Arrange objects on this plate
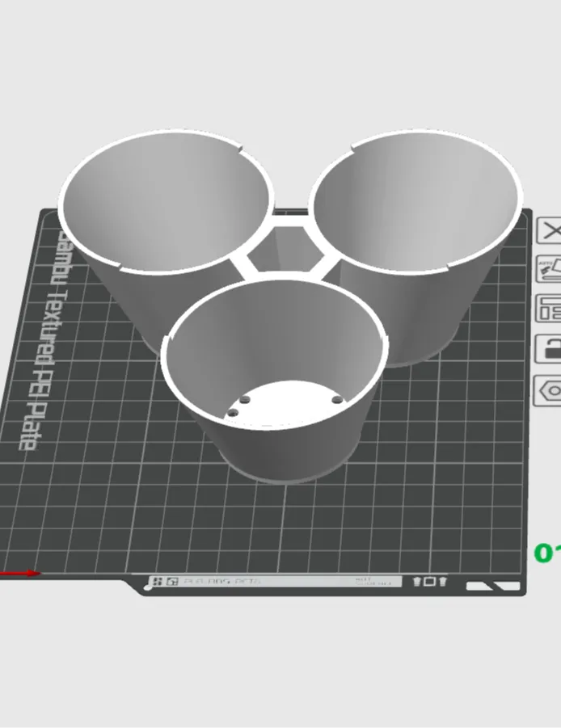561x728 pixels. pos(550,309)
